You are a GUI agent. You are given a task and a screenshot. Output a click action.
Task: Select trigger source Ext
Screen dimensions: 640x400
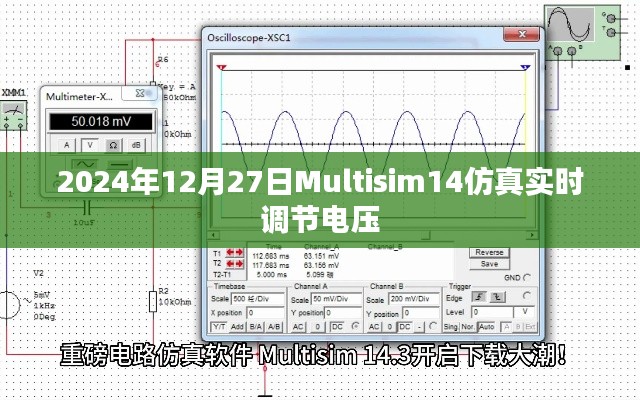tap(530, 327)
